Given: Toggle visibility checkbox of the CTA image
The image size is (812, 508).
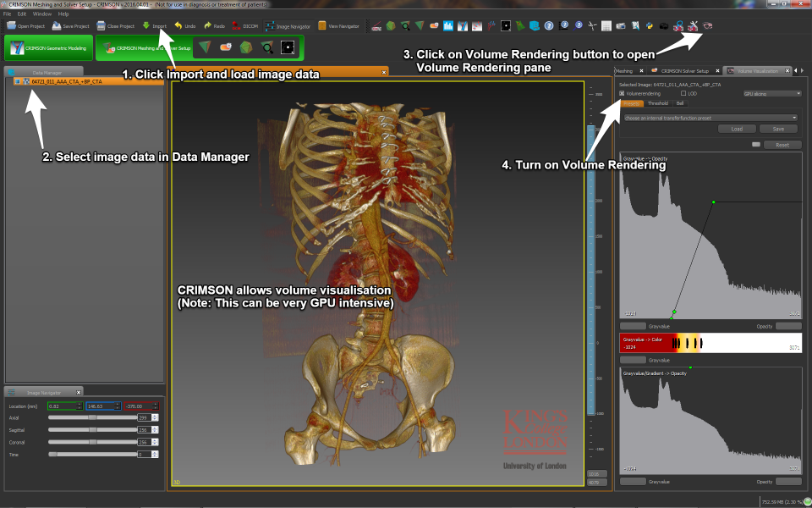Looking at the screenshot, I should click(x=17, y=81).
